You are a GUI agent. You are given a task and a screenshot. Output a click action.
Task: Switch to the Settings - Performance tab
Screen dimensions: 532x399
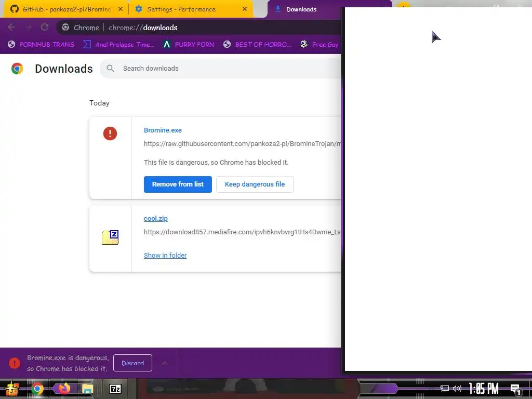pyautogui.click(x=191, y=9)
